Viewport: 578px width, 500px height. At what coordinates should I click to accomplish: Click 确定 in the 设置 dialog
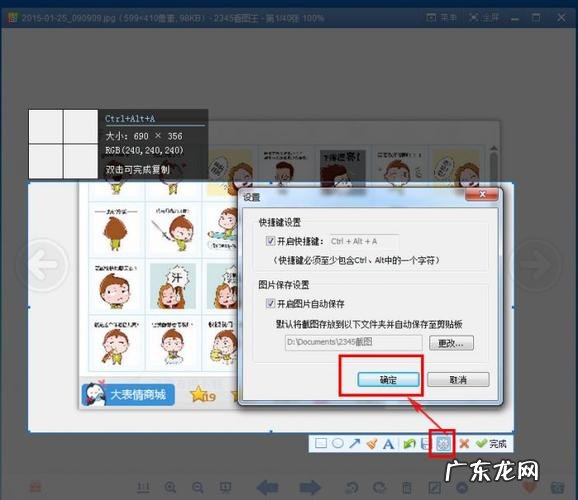pyautogui.click(x=388, y=379)
